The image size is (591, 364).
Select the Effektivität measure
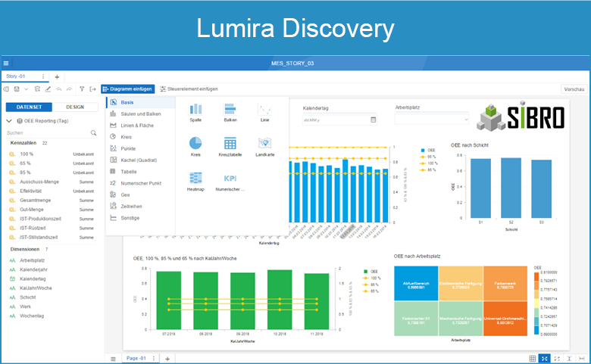pos(52,191)
